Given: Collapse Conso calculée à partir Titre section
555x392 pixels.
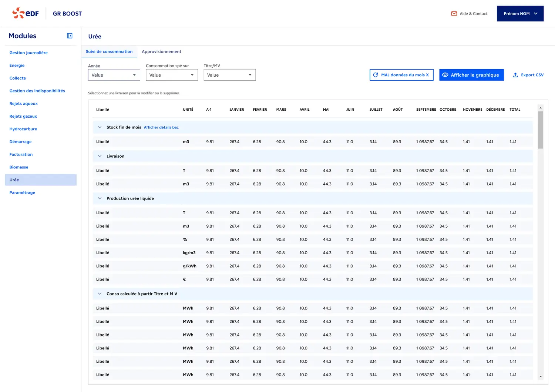Looking at the screenshot, I should tap(100, 294).
